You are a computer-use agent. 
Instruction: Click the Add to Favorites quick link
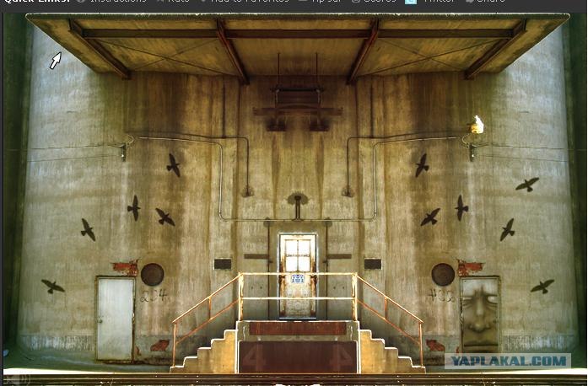click(x=245, y=2)
